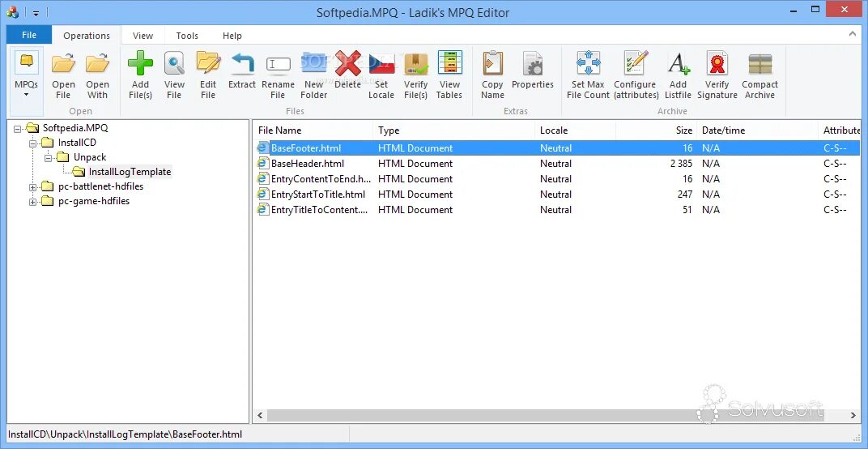
Task: Collapse the Softpedia.MPQ root node
Action: tap(17, 128)
